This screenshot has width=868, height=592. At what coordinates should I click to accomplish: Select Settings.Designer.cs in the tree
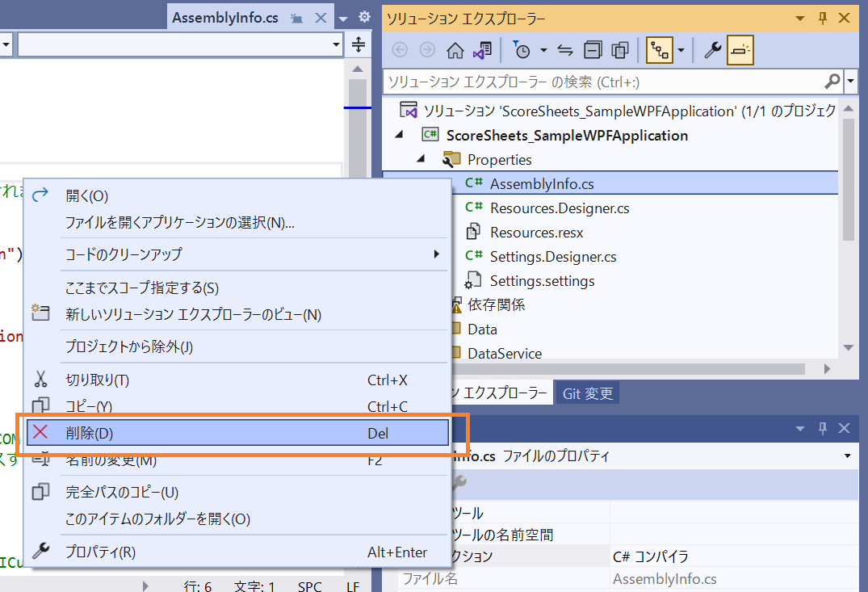point(552,257)
